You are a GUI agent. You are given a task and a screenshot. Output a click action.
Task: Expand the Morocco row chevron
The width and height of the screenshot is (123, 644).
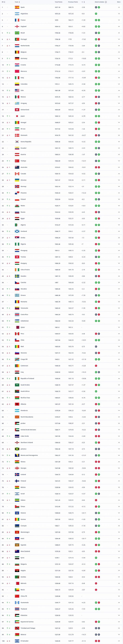[x=119, y=71]
